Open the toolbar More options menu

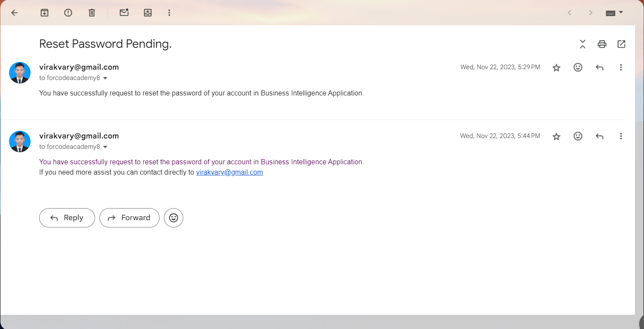169,13
